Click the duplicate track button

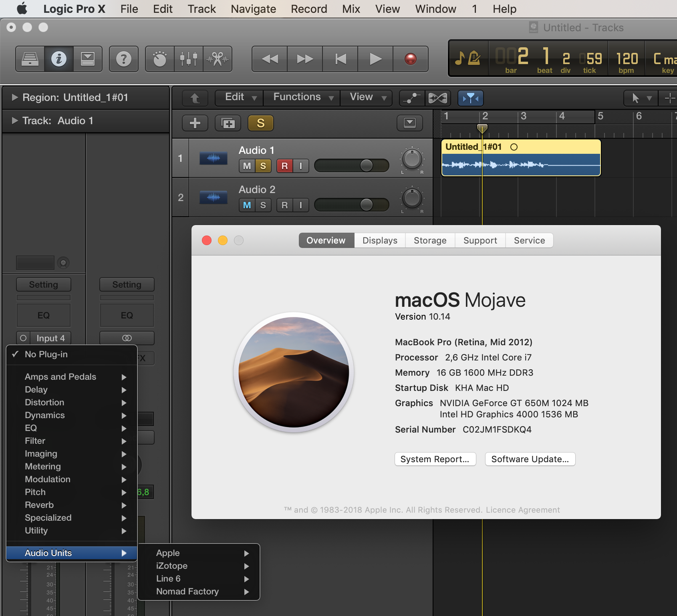click(x=228, y=123)
